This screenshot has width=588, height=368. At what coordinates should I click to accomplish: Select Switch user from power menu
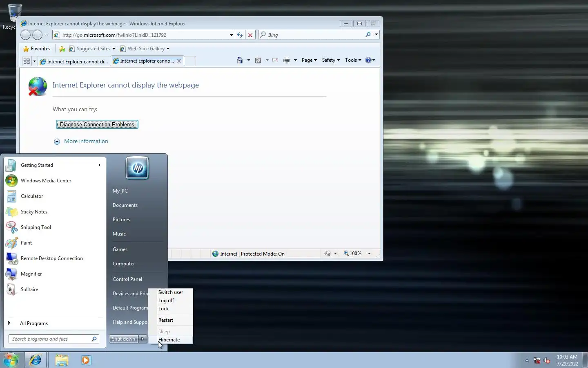[171, 292]
